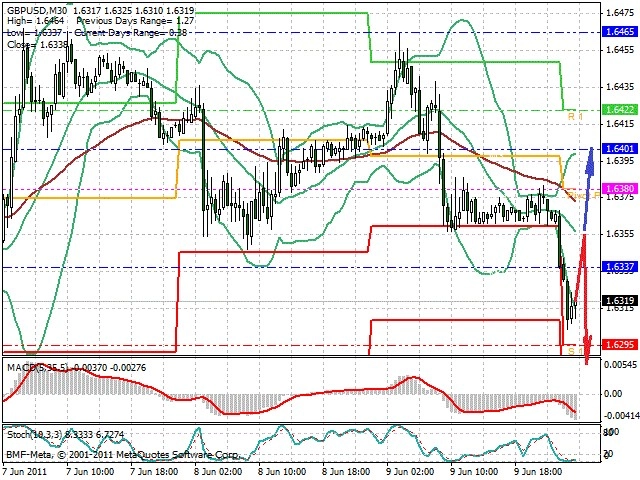Click the red 1.6295 S1 price label
Image resolution: width=640 pixels, height=480 pixels.
point(620,344)
